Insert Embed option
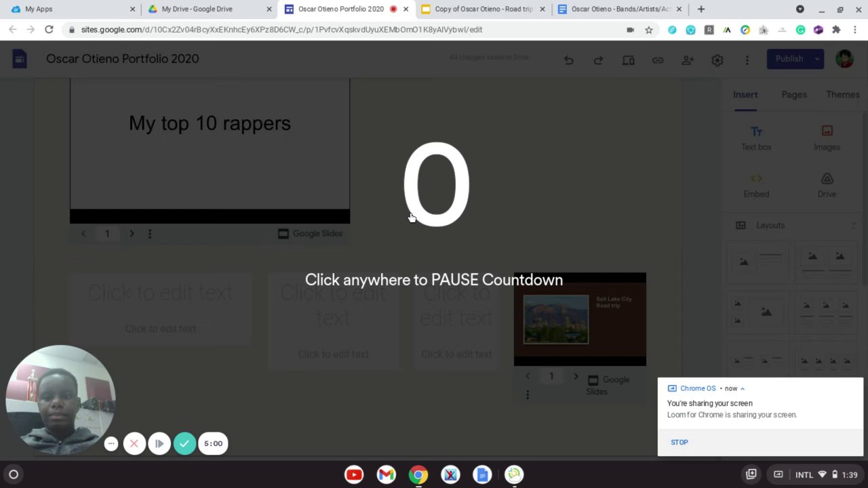This screenshot has width=868, height=488. pos(756,185)
